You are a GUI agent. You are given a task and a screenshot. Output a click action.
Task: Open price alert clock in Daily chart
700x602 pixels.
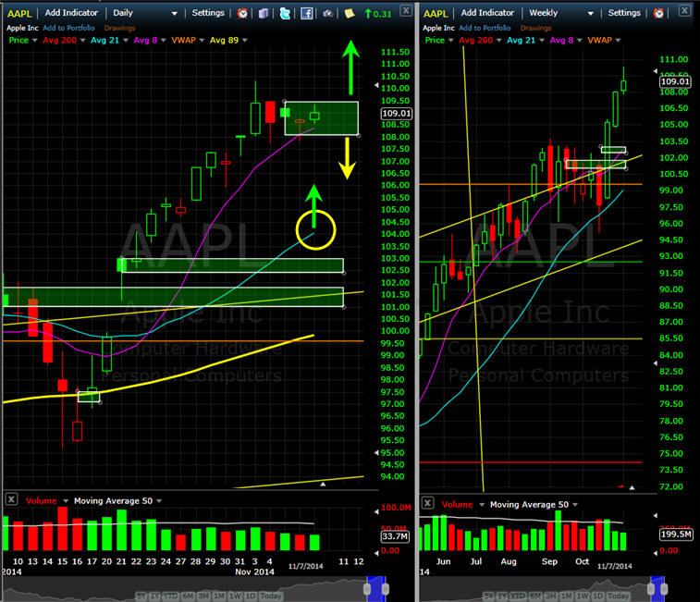point(242,13)
